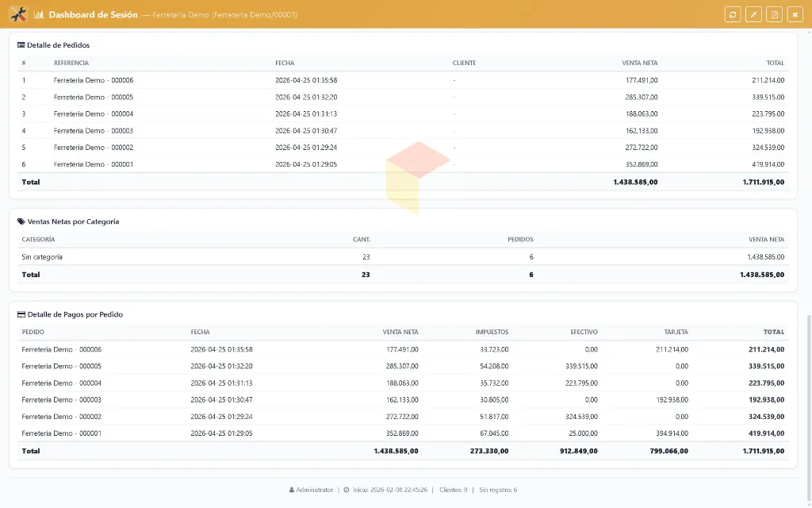Click card amount 394.914,00
The height and width of the screenshot is (508, 812).
click(672, 433)
